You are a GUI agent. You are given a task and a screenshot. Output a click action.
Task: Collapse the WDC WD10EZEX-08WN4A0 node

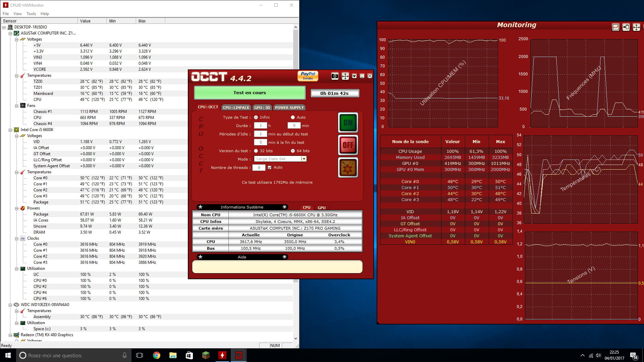10,305
